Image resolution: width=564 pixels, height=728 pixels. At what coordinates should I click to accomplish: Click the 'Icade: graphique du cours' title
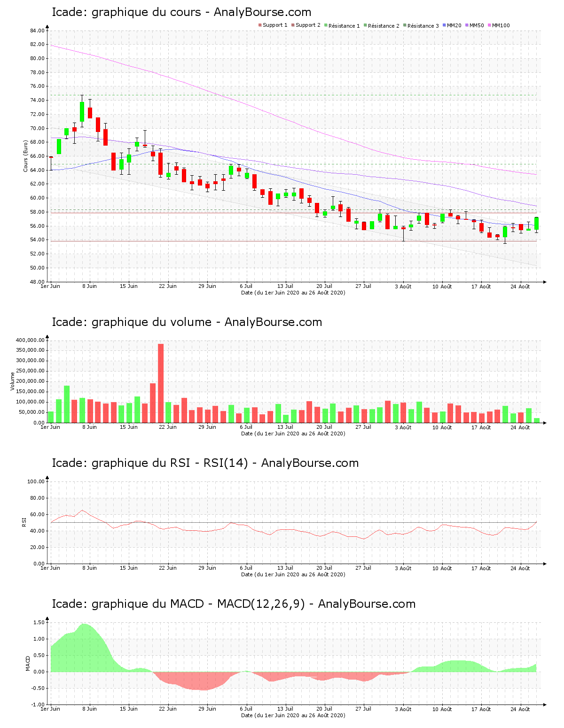coord(181,12)
